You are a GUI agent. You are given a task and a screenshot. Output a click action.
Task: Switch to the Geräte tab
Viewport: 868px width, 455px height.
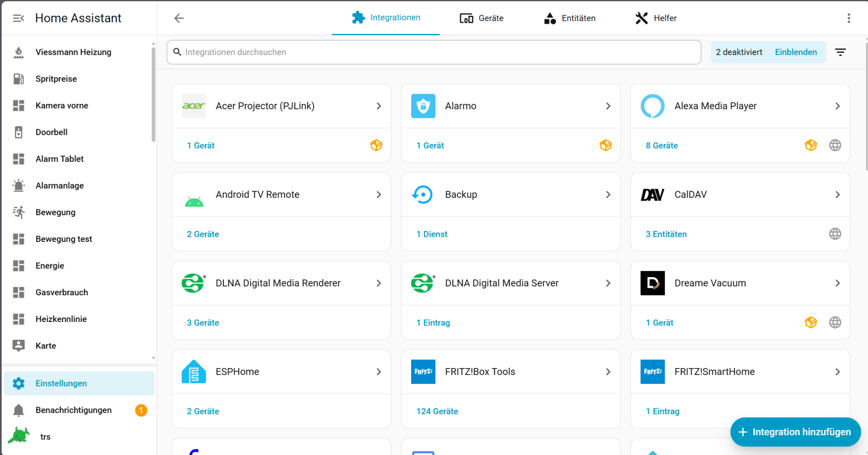(x=481, y=18)
